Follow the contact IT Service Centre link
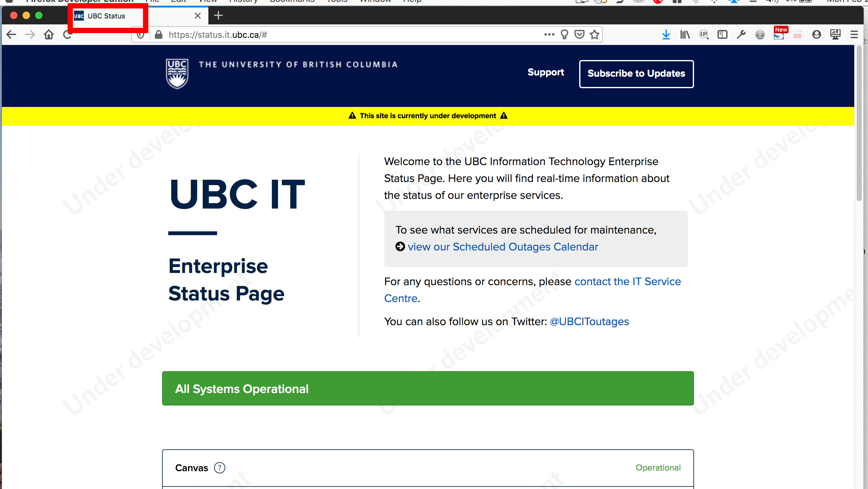This screenshot has height=489, width=868. [627, 281]
